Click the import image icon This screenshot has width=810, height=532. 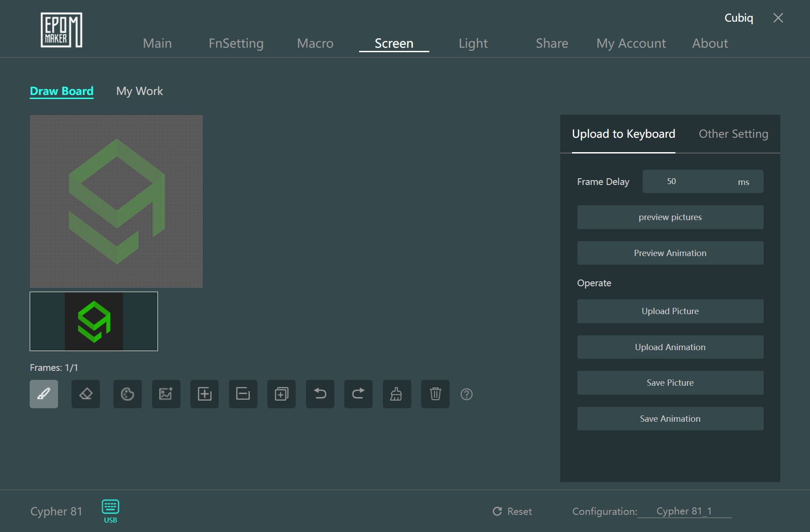point(166,394)
